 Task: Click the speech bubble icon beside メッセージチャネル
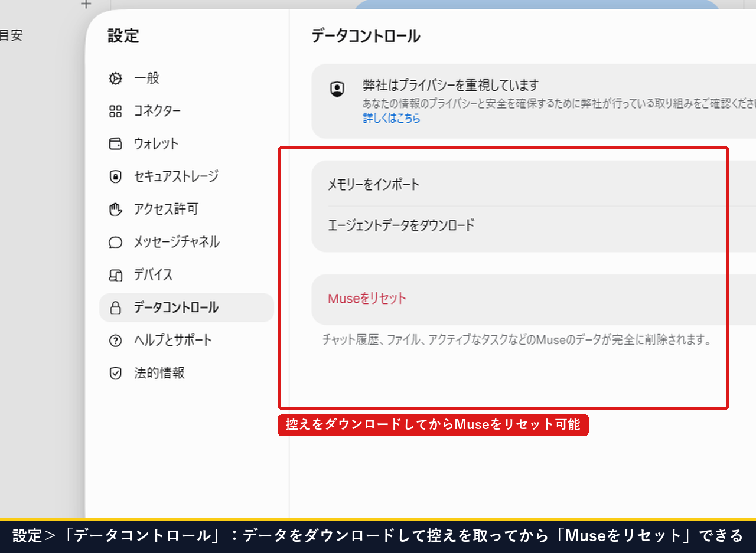pyautogui.click(x=116, y=243)
